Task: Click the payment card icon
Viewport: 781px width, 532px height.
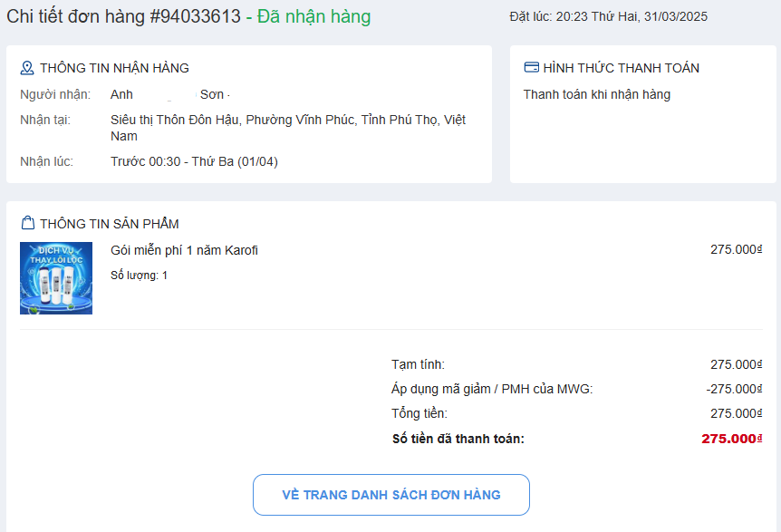Action: 532,68
